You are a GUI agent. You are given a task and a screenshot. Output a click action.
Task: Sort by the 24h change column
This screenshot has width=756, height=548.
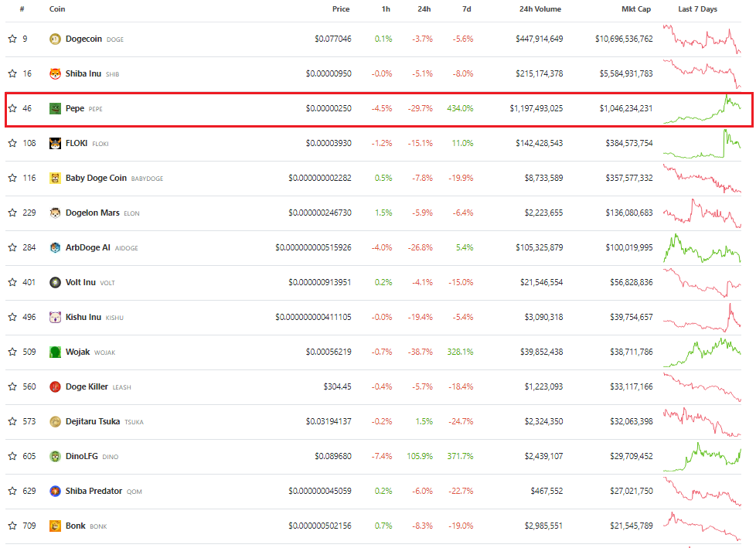click(424, 9)
